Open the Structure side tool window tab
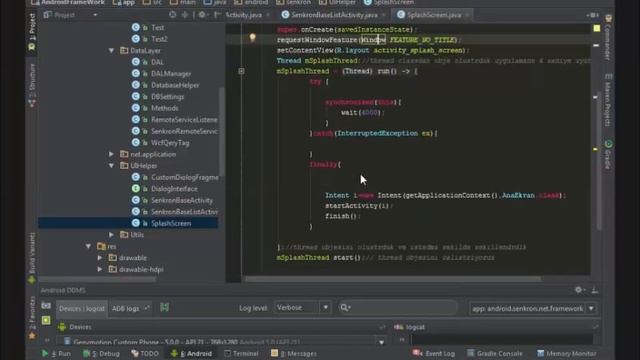This screenshot has width=640, height=360. coord(32,86)
